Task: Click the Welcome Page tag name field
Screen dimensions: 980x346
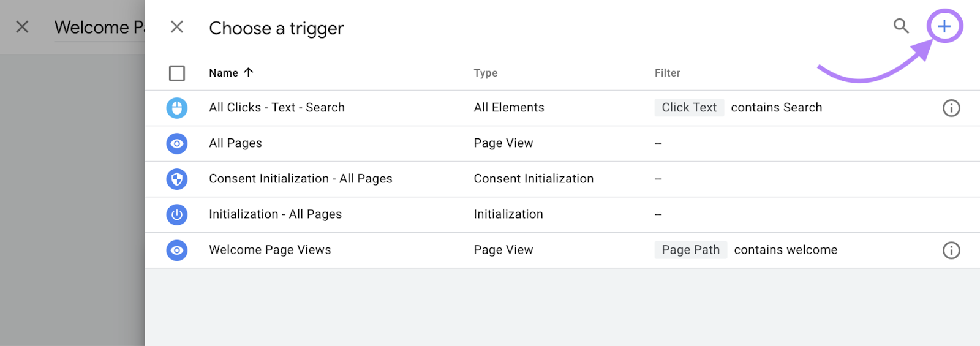Action: 98,28
